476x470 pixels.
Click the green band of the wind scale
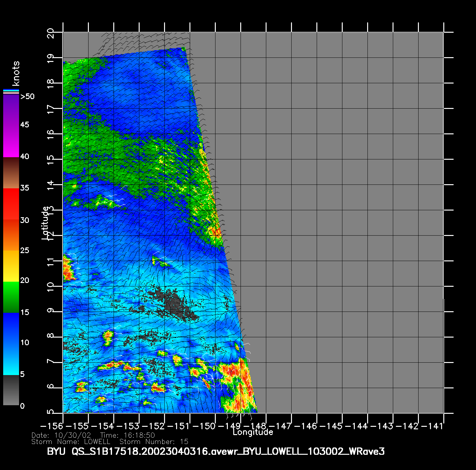11,297
